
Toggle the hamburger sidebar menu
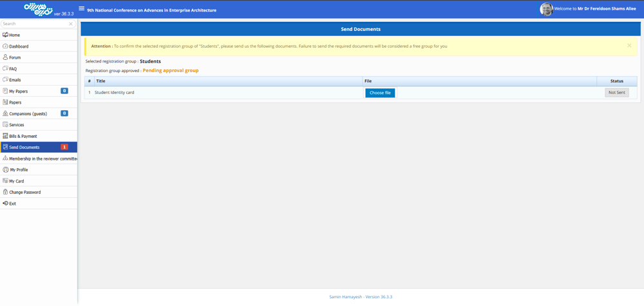(81, 9)
